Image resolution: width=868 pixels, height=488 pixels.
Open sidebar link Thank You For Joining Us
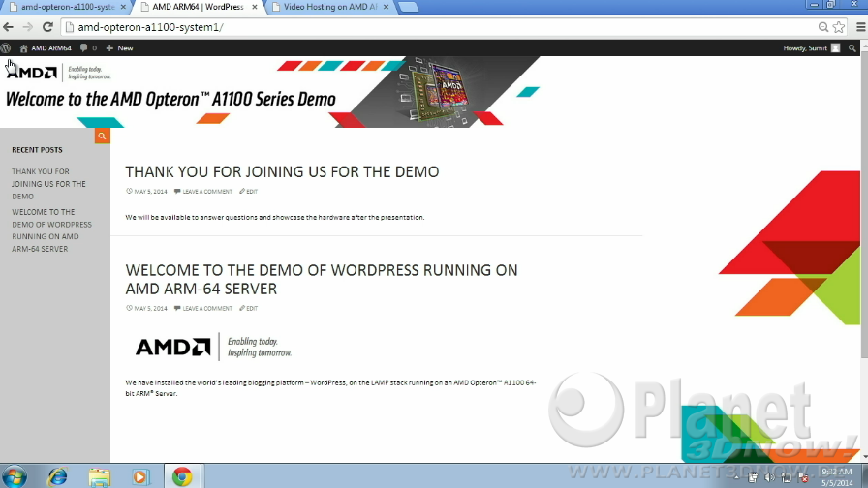[48, 184]
